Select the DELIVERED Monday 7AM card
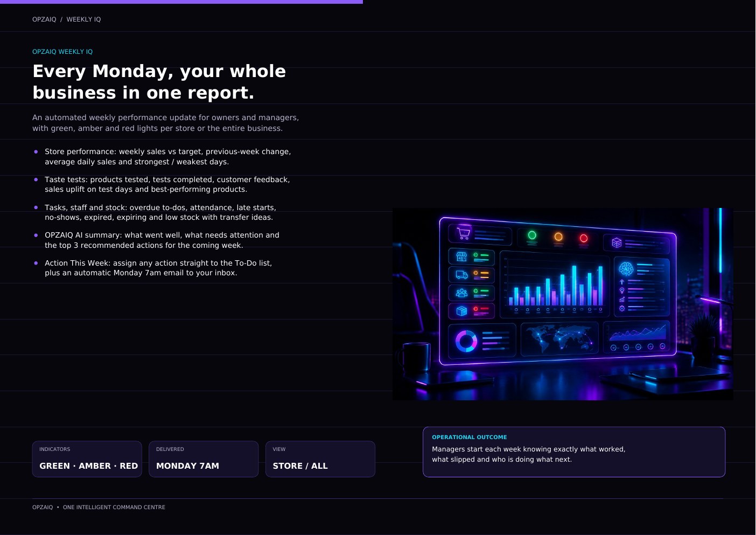 pyautogui.click(x=204, y=459)
